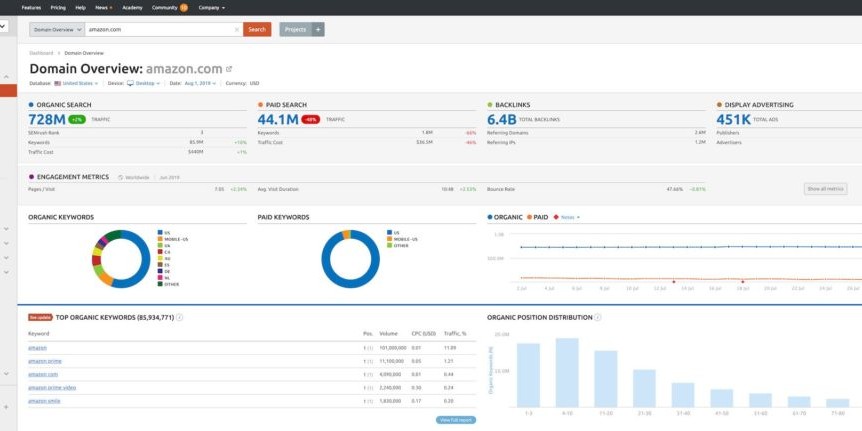Viewport: 862px width, 431px height.
Task: Click the red -48% paid change badge
Action: [x=311, y=119]
